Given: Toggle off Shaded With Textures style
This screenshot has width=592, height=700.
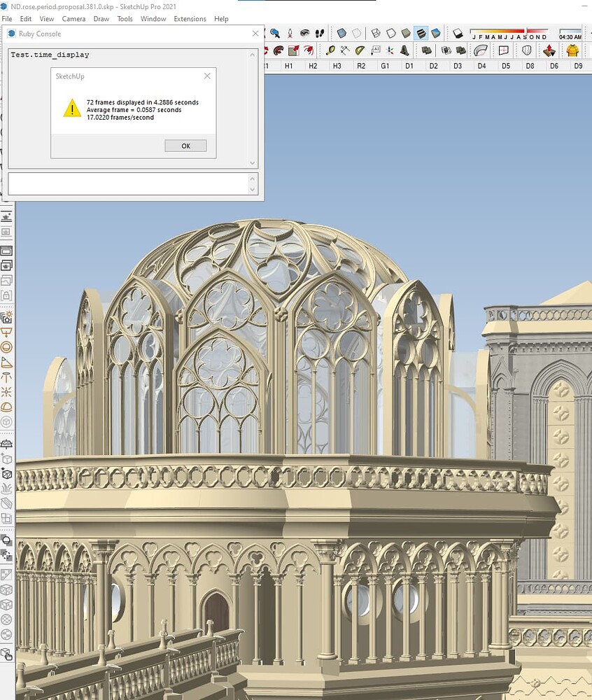Looking at the screenshot, I should pyautogui.click(x=422, y=33).
